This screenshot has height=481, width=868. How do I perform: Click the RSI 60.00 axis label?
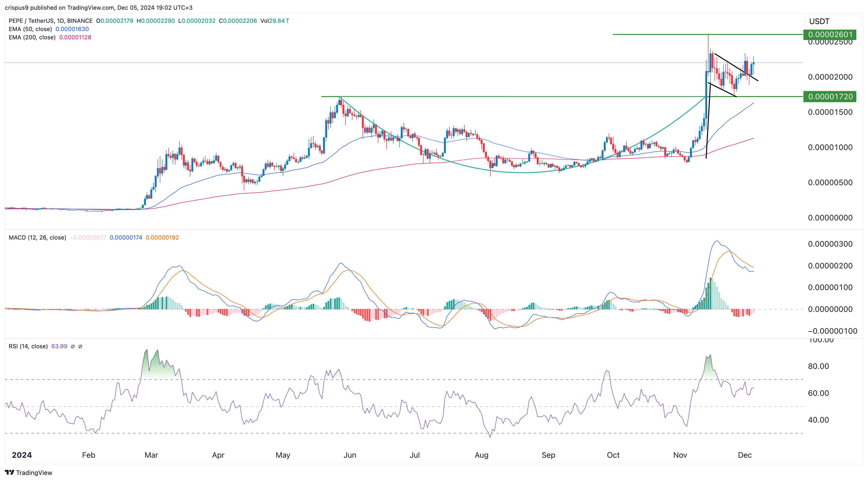tap(818, 393)
